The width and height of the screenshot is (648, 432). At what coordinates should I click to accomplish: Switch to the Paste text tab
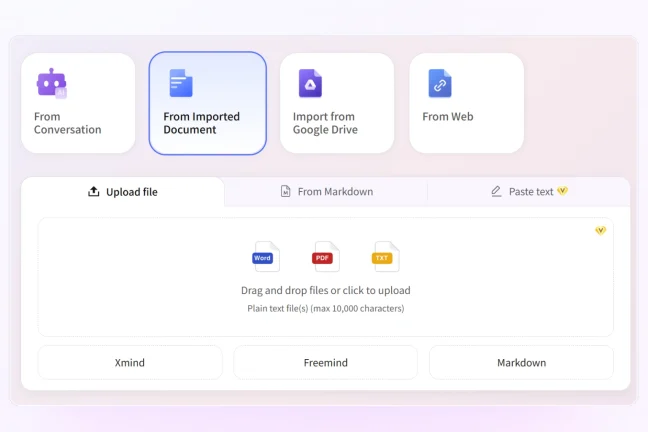pos(529,191)
